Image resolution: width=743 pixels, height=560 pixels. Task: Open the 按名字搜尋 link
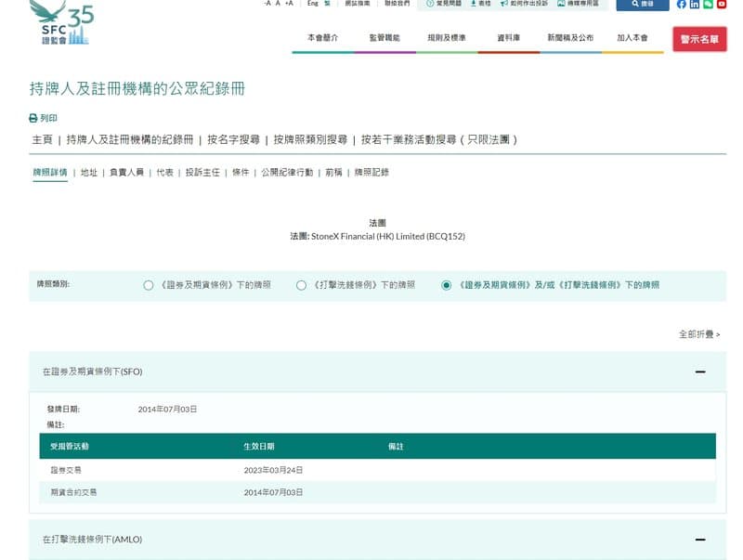coord(233,139)
